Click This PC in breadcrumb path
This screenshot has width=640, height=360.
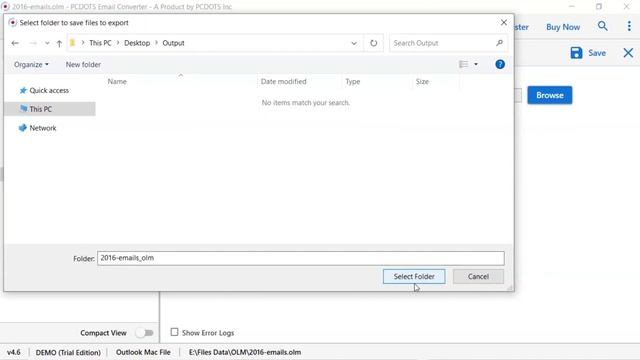(x=100, y=43)
